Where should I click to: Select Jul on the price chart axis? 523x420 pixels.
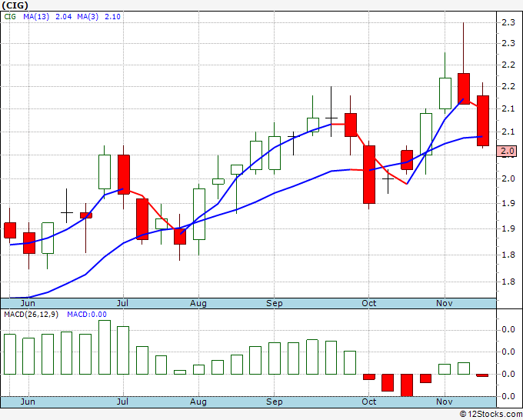(122, 303)
